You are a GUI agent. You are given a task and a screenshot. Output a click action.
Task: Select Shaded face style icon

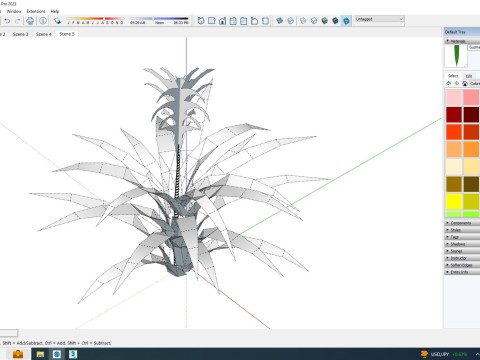(325, 21)
